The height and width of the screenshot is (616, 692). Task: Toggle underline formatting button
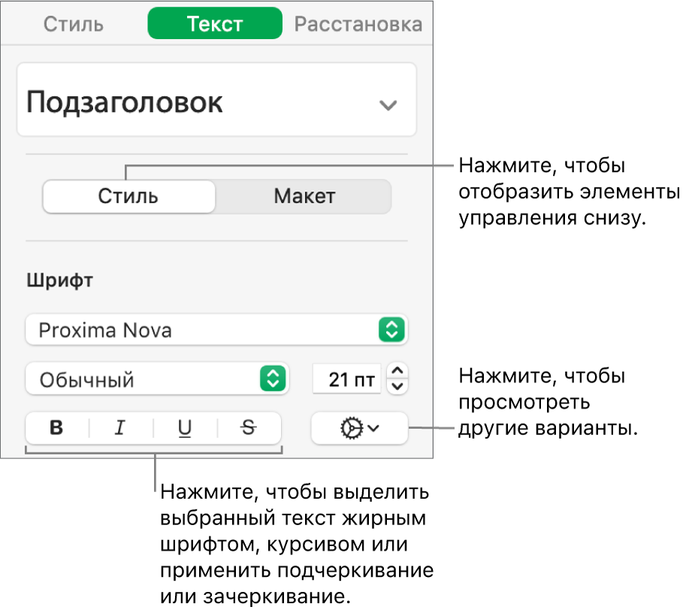(x=184, y=428)
